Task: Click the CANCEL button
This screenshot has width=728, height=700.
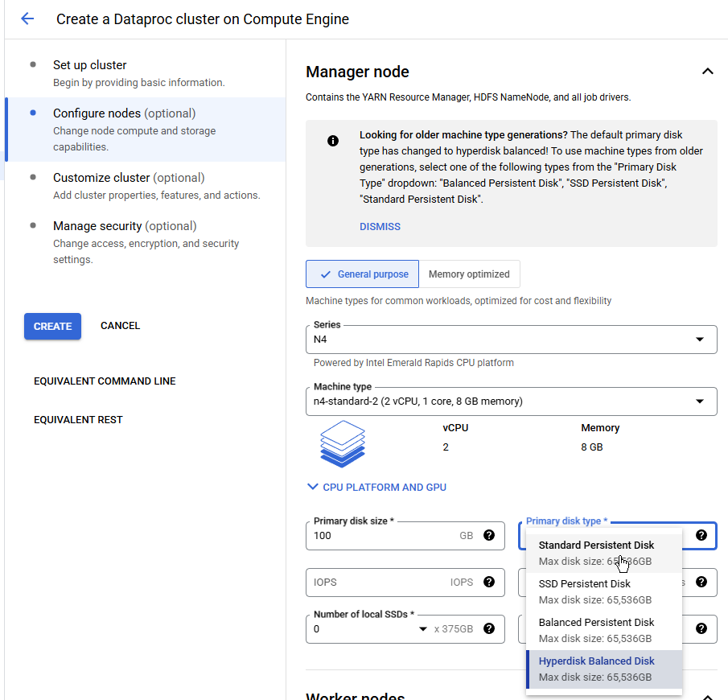Action: (120, 326)
